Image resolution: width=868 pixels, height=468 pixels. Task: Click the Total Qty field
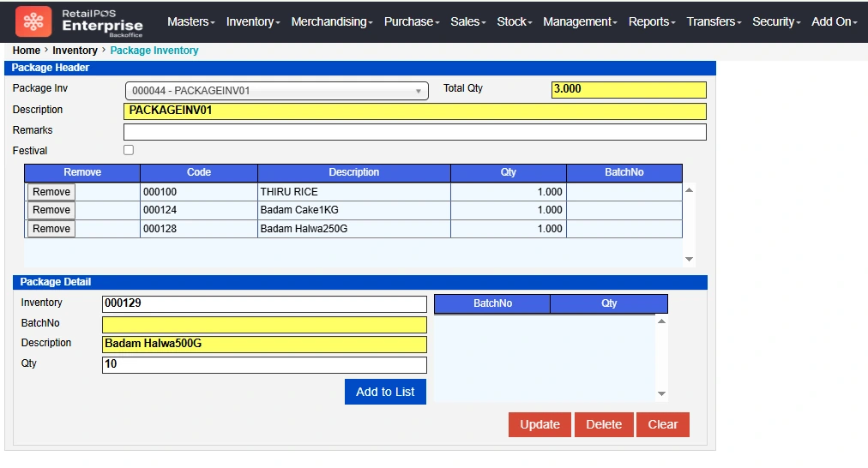(629, 90)
